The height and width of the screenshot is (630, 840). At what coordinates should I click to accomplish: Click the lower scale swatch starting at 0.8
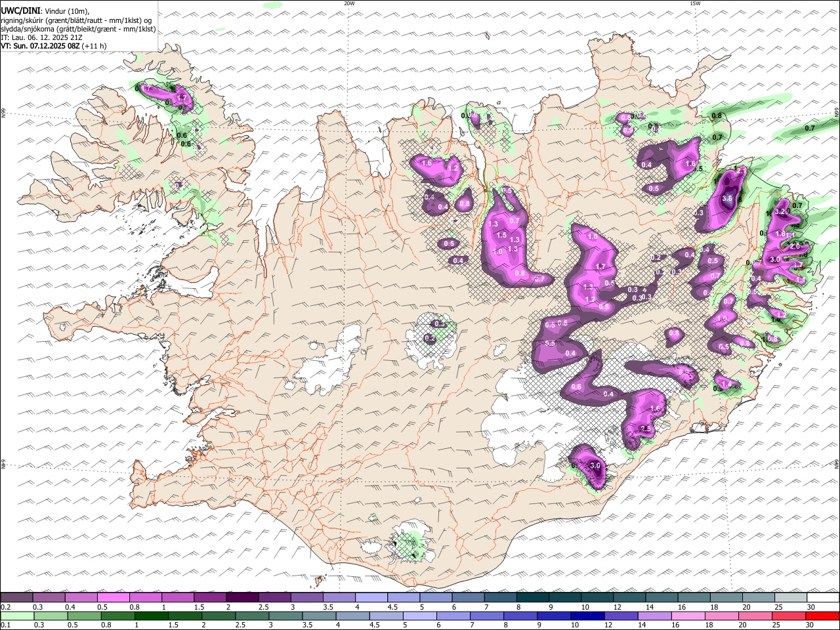(117, 616)
